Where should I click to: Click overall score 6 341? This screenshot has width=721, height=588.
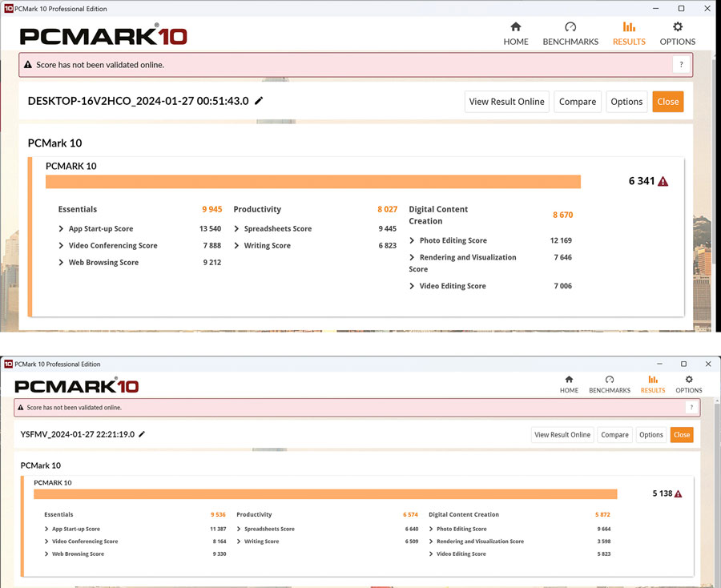tap(642, 181)
